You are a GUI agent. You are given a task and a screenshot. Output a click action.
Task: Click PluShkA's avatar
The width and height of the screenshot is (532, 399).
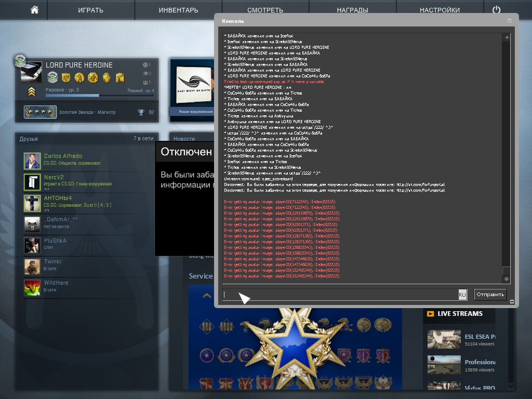[32, 245]
